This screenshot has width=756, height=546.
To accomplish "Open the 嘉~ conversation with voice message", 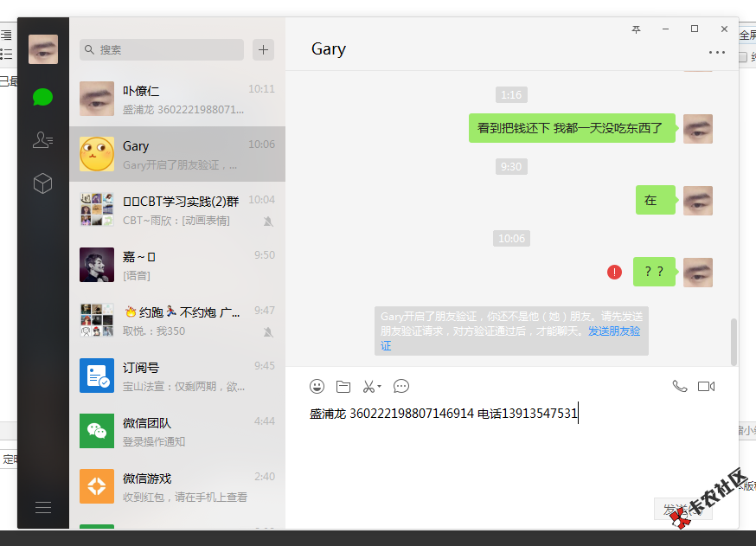I will pos(177,265).
